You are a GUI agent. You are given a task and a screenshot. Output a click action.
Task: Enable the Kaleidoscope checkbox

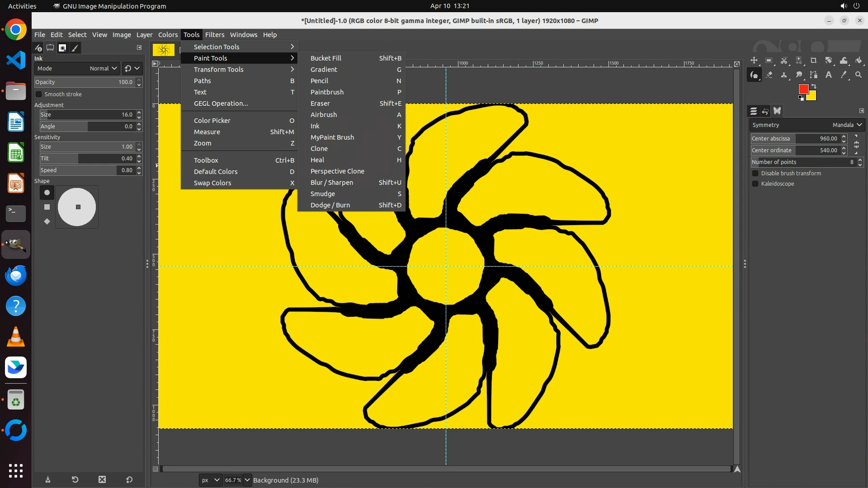[x=755, y=184]
